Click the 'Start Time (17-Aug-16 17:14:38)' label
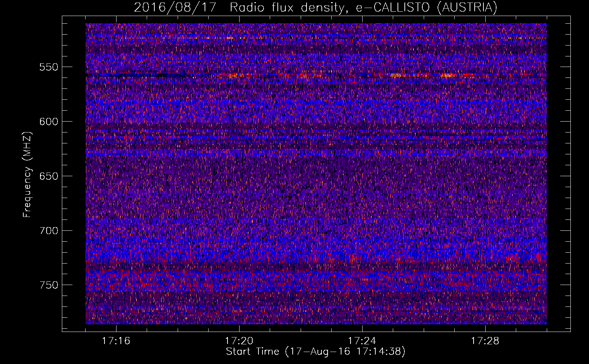This screenshot has height=364, width=589. click(316, 352)
